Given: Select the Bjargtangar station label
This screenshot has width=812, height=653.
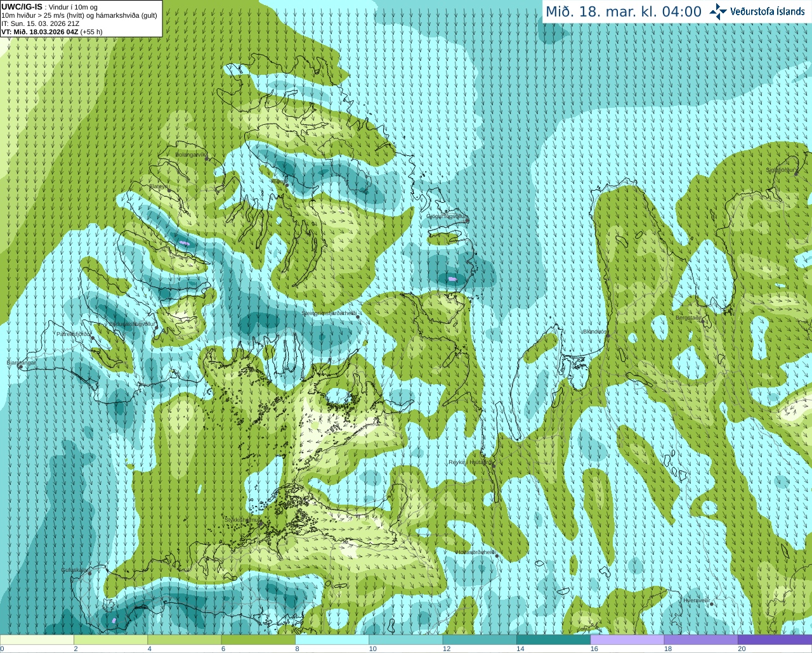Looking at the screenshot, I should click(21, 363).
